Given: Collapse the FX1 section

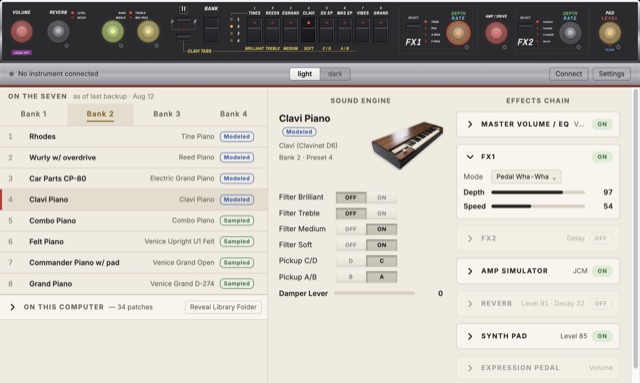Looking at the screenshot, I should (x=470, y=157).
